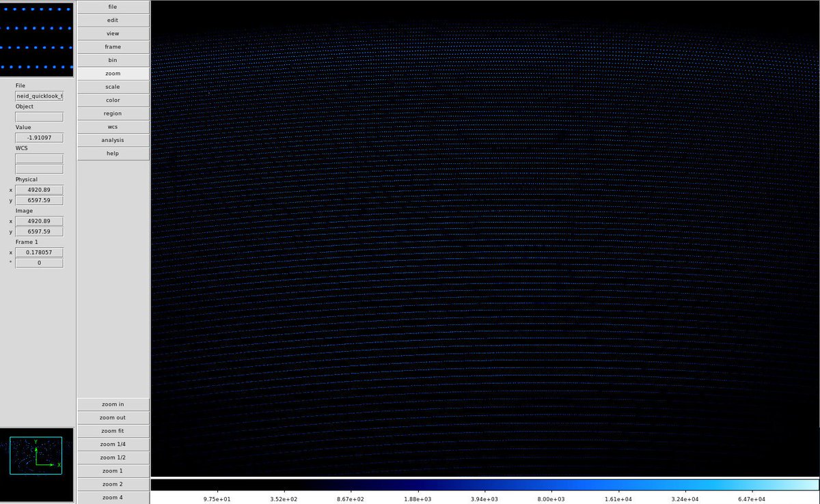Open the color menu button
The image size is (820, 504).
tap(113, 100)
